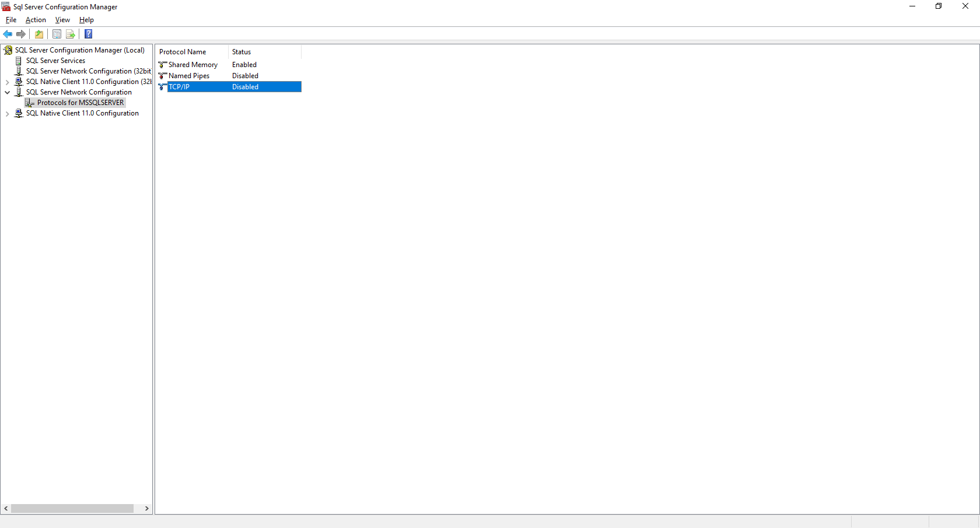Minimize the Configuration Manager window
Image resolution: width=980 pixels, height=528 pixels.
[x=912, y=6]
